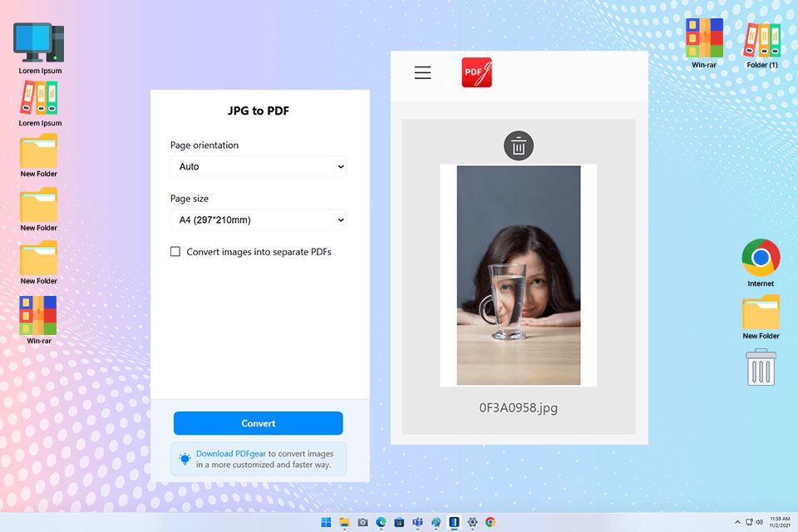The image size is (798, 532).
Task: Open Settings gear from the taskbar
Action: (x=472, y=522)
